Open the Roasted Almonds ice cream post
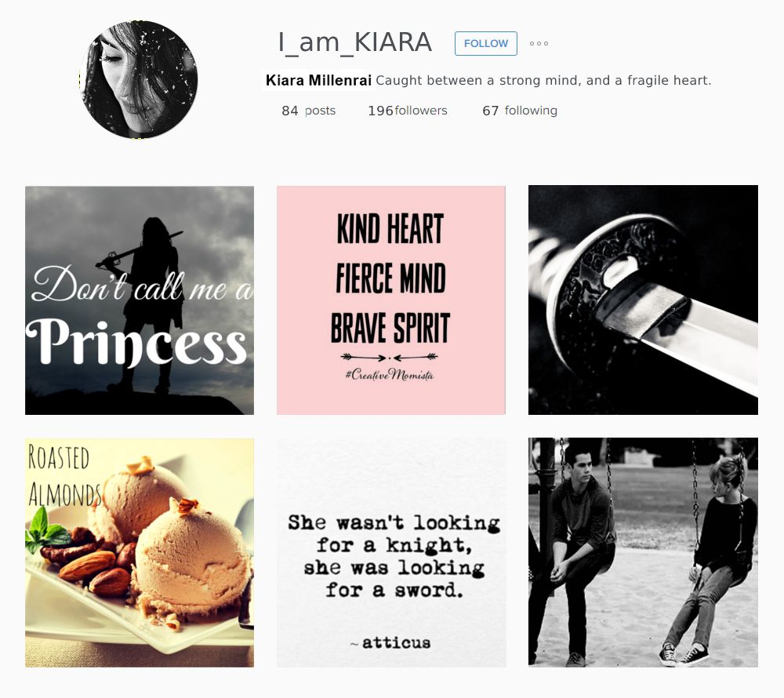The width and height of the screenshot is (784, 698). [x=140, y=552]
